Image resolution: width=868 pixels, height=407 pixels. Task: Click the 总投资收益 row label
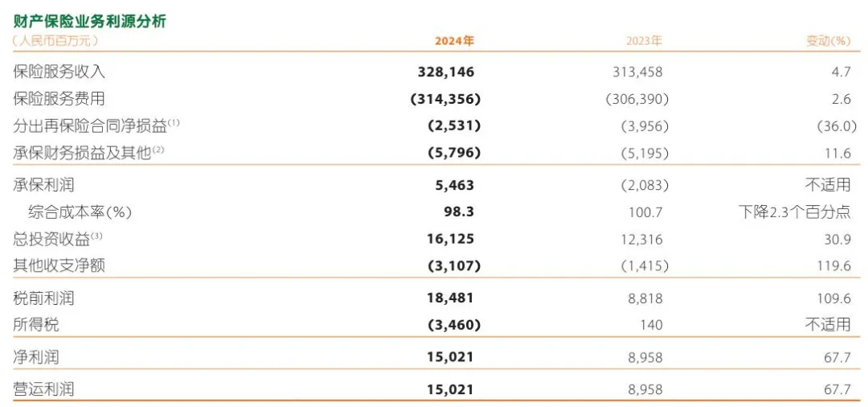point(52,239)
